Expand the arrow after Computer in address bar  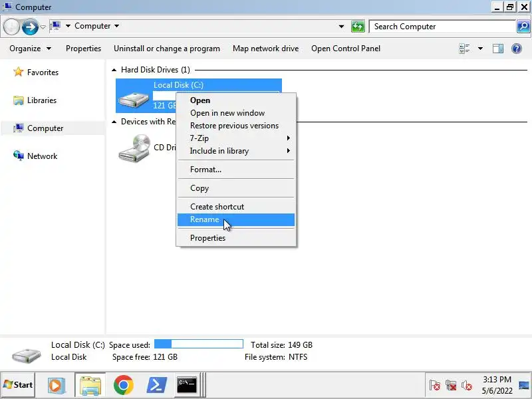click(117, 26)
